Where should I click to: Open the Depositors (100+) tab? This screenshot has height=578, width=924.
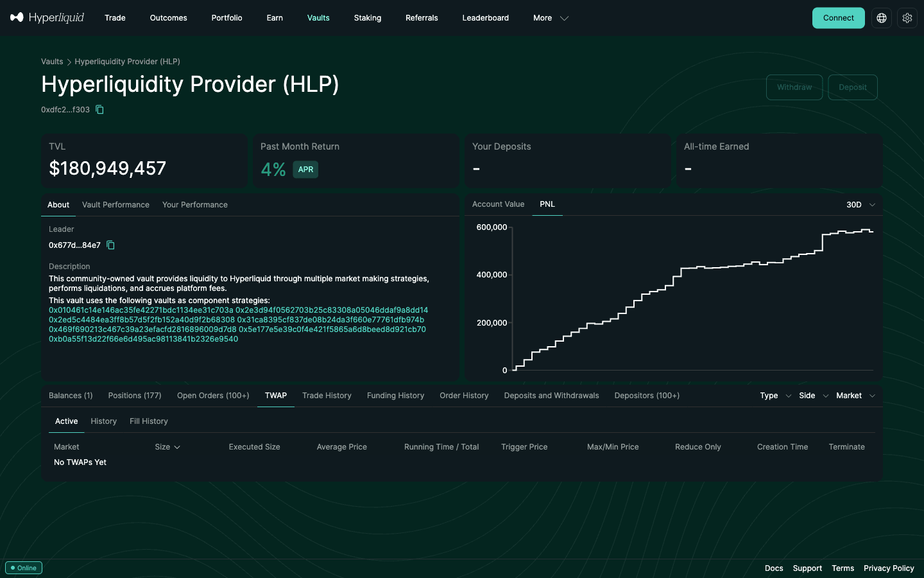coord(647,396)
